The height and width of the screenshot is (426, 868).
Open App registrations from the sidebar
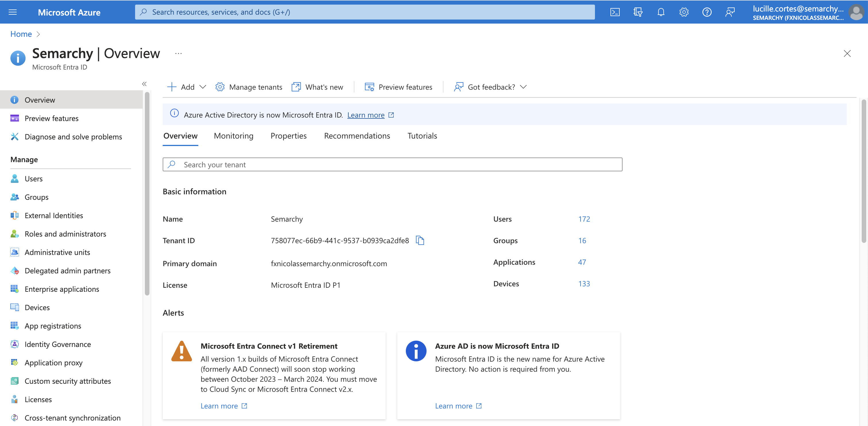pos(53,326)
